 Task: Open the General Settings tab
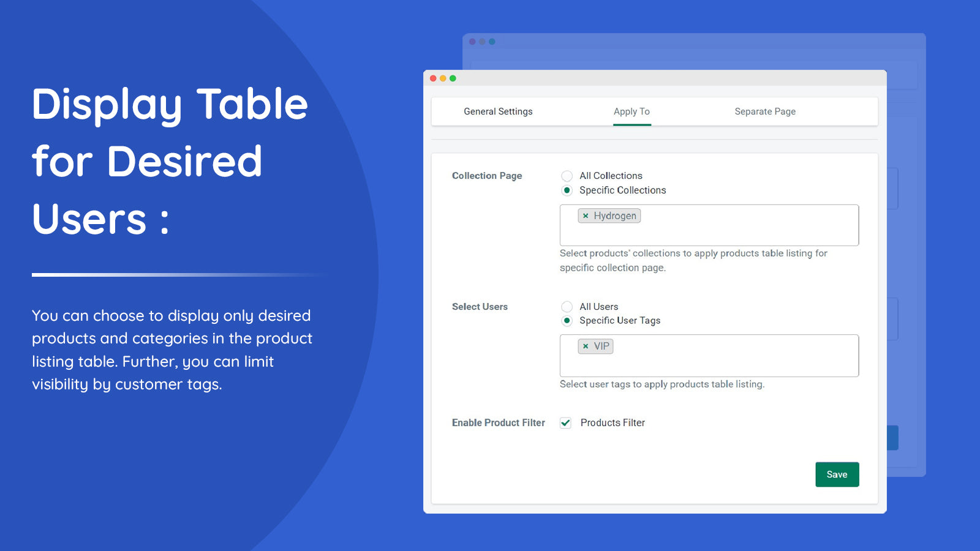pos(498,111)
